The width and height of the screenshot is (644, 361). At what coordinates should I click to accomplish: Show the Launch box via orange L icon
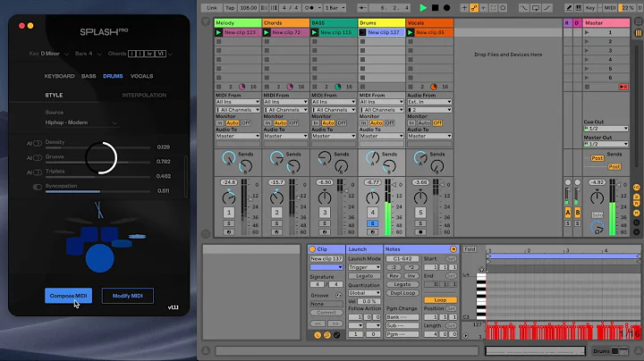[x=318, y=335]
